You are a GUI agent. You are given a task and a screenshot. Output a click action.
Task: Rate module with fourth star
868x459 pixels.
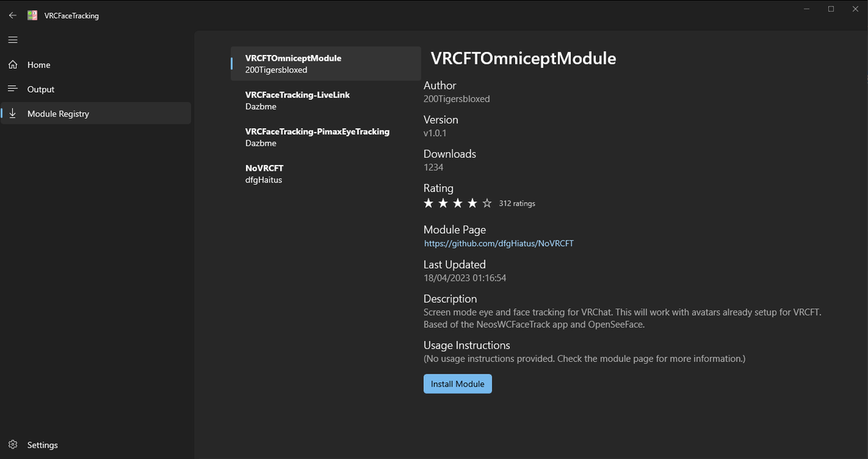click(x=472, y=203)
